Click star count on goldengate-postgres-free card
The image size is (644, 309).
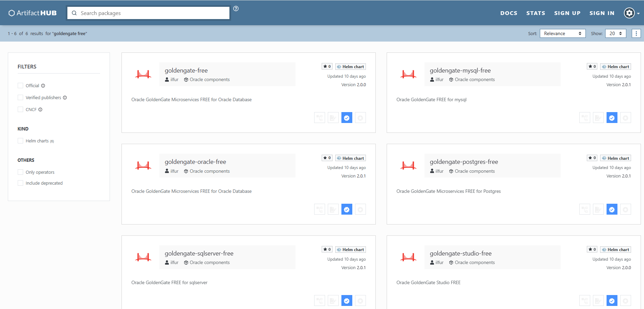pyautogui.click(x=592, y=158)
